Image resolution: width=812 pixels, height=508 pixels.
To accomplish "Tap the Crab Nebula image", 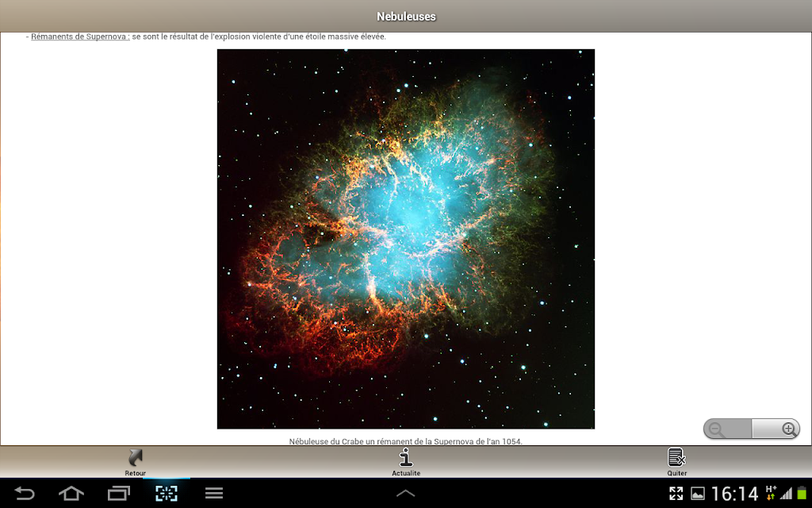I will tap(405, 239).
